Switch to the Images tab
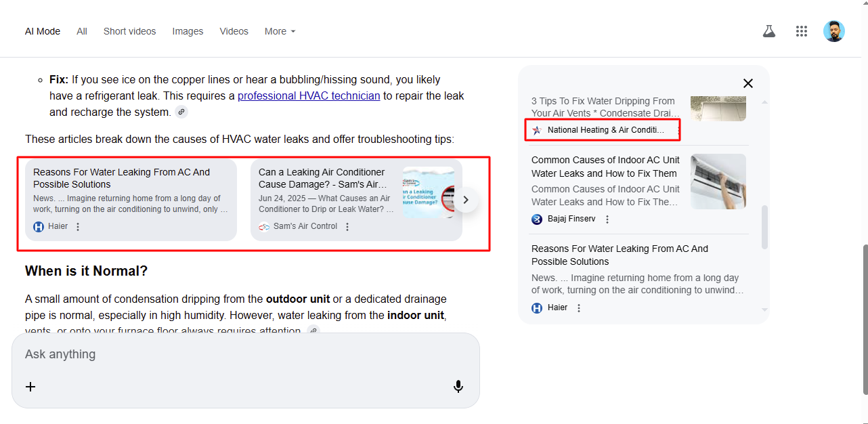Viewport: 868px width, 424px height. click(x=188, y=31)
